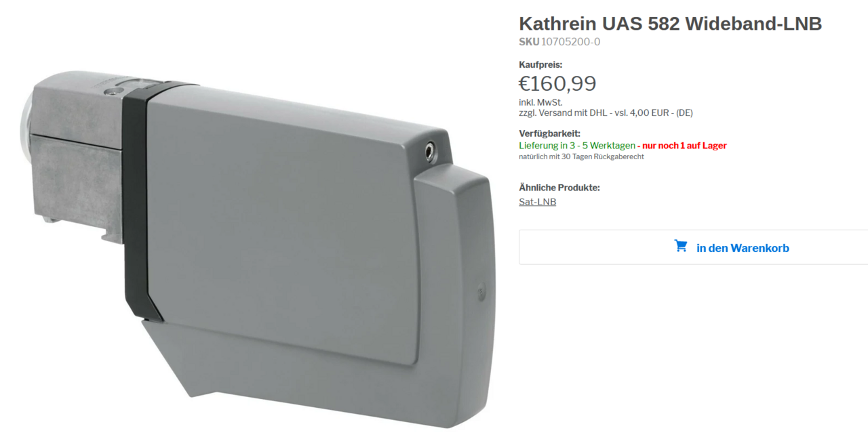Click the 'Kaufpreis:' label
Image resolution: width=868 pixels, height=439 pixels.
tap(540, 65)
